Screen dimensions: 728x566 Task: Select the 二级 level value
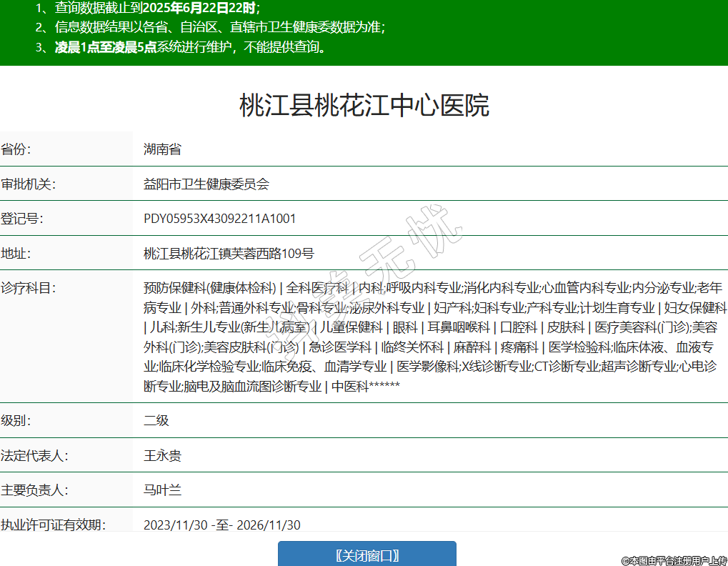pyautogui.click(x=156, y=420)
